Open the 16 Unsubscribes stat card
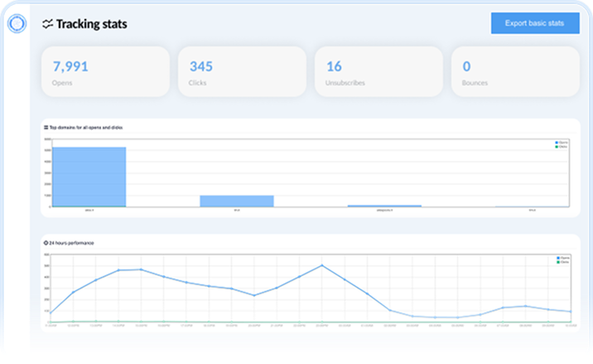The image size is (593, 364). pyautogui.click(x=378, y=72)
